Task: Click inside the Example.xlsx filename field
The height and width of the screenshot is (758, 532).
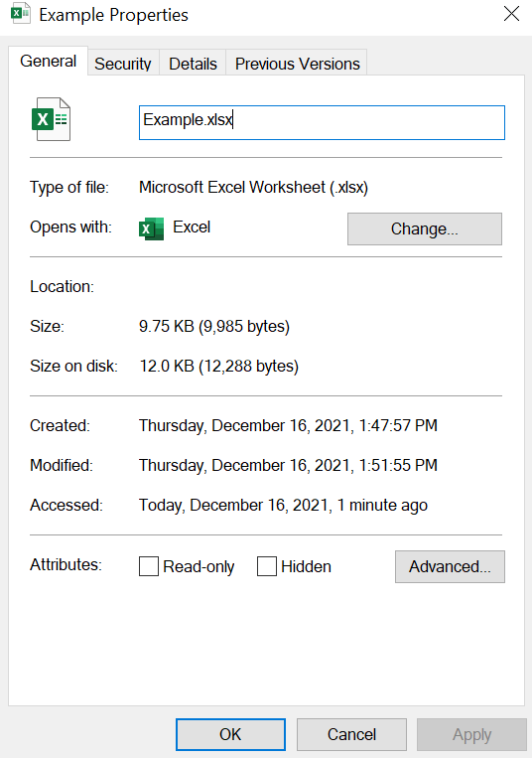Action: pos(322,123)
